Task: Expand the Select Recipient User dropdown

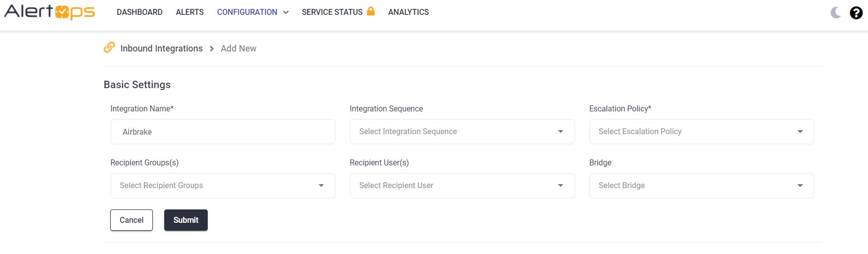Action: pos(462,186)
